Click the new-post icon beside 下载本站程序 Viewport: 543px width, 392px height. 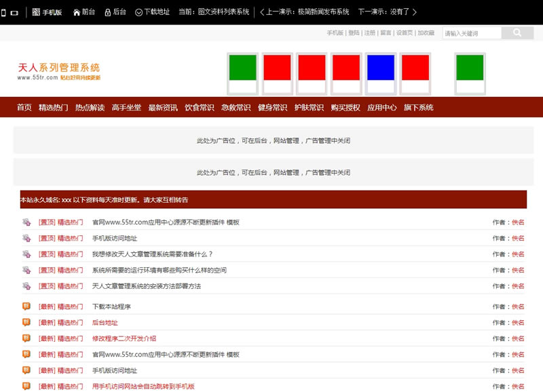click(26, 307)
